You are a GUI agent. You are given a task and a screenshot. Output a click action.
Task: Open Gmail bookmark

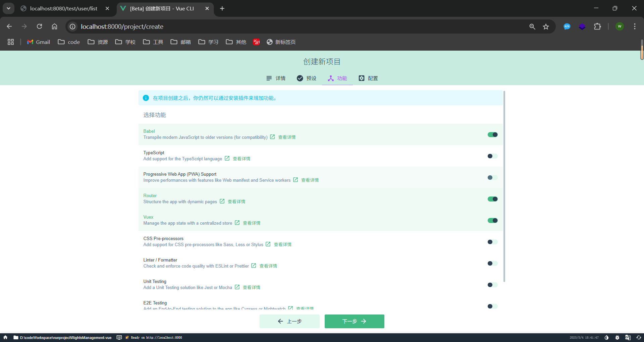click(x=39, y=42)
